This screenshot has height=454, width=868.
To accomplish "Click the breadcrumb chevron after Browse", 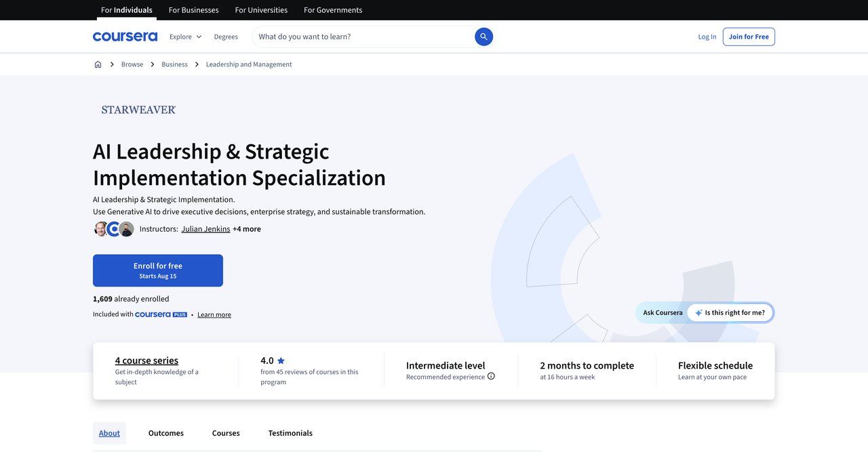I will [153, 64].
